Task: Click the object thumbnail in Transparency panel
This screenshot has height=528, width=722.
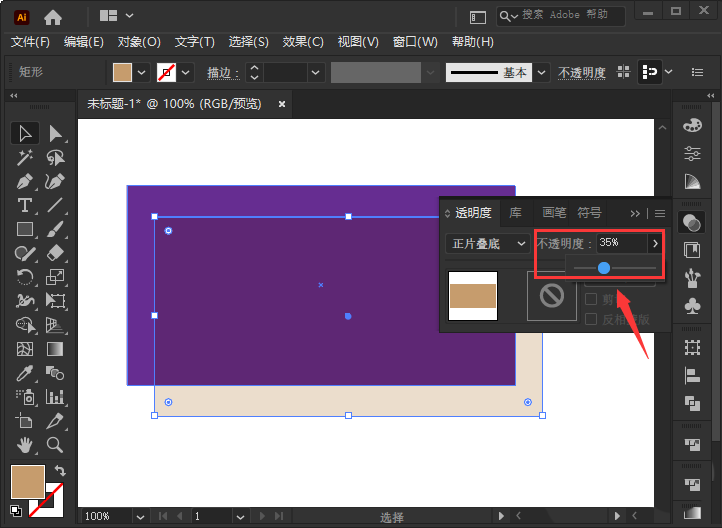Action: pos(473,296)
